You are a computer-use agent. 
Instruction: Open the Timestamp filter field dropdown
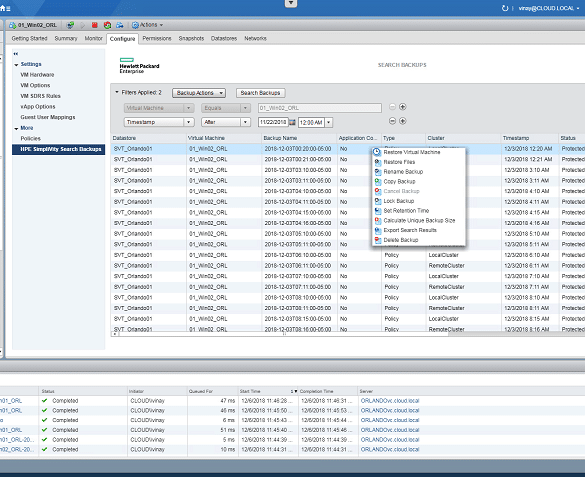coord(188,122)
